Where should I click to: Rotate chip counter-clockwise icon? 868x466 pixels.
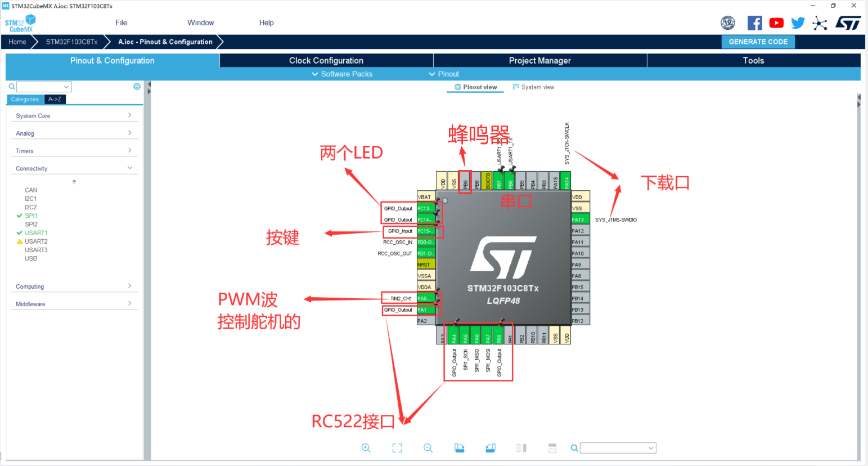(491, 448)
